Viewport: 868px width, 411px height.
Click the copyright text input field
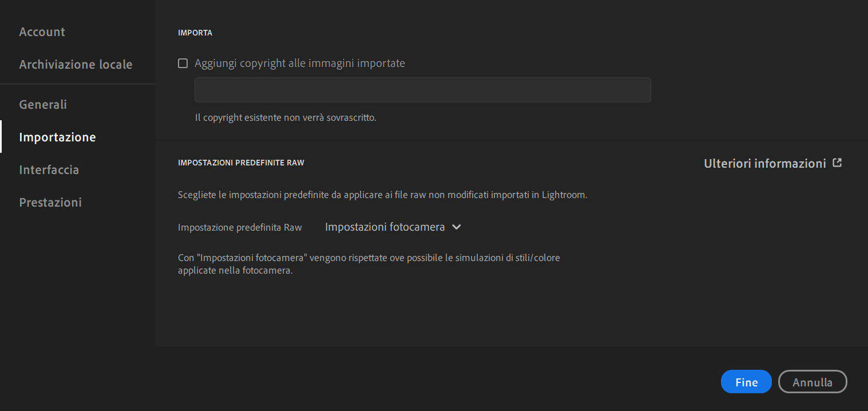pyautogui.click(x=422, y=90)
